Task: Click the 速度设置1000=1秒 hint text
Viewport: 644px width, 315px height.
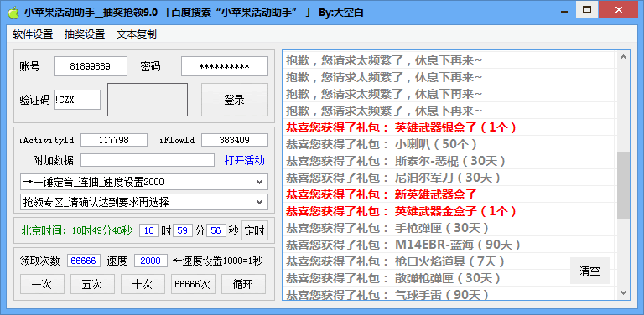Action: click(218, 261)
